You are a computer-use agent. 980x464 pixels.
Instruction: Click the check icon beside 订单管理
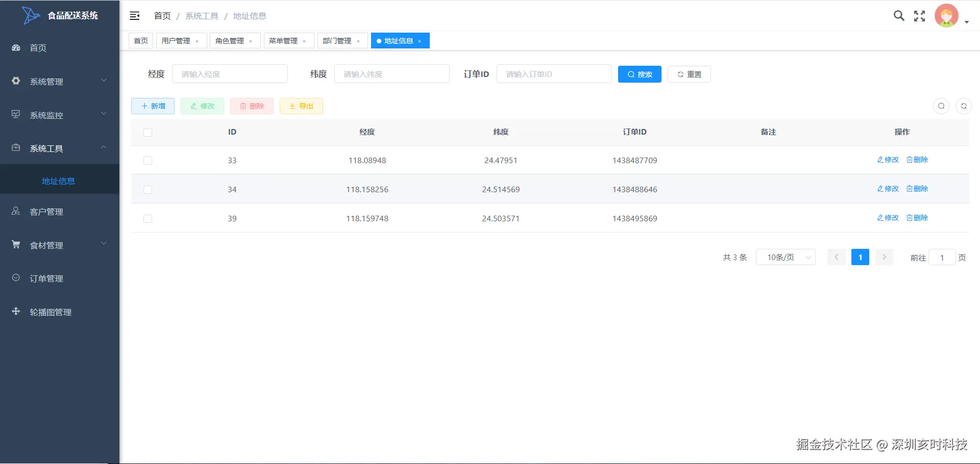pyautogui.click(x=16, y=278)
